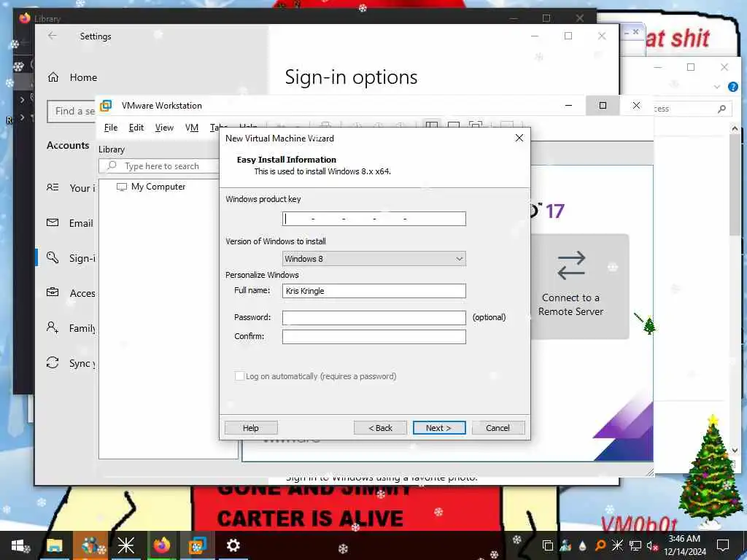Click the Your info person icon in Settings
Image resolution: width=747 pixels, height=560 pixels.
click(53, 187)
